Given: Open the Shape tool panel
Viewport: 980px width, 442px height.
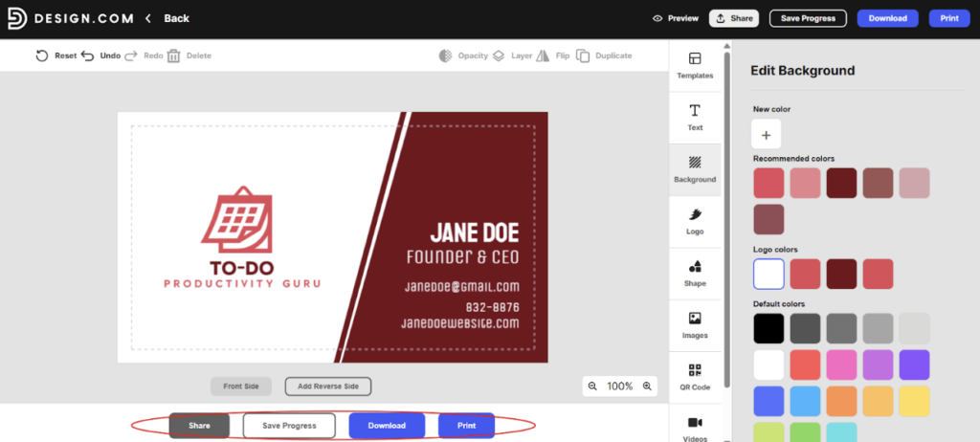Looking at the screenshot, I should (695, 273).
